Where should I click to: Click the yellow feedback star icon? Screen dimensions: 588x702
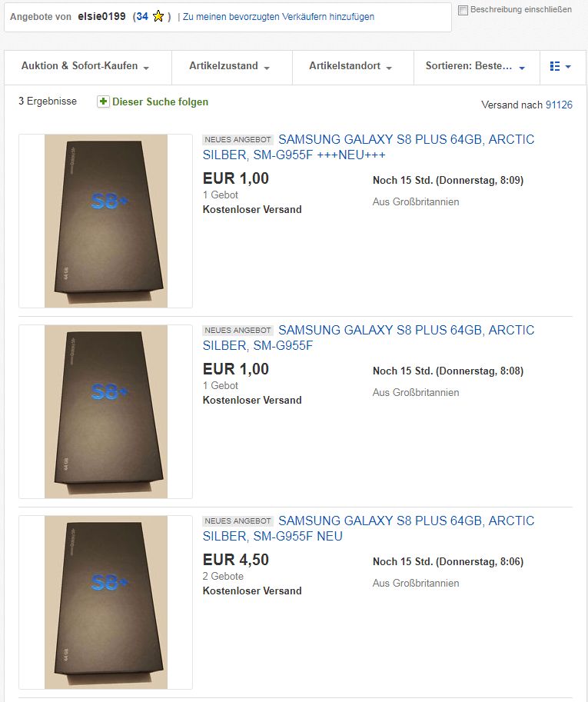(158, 16)
